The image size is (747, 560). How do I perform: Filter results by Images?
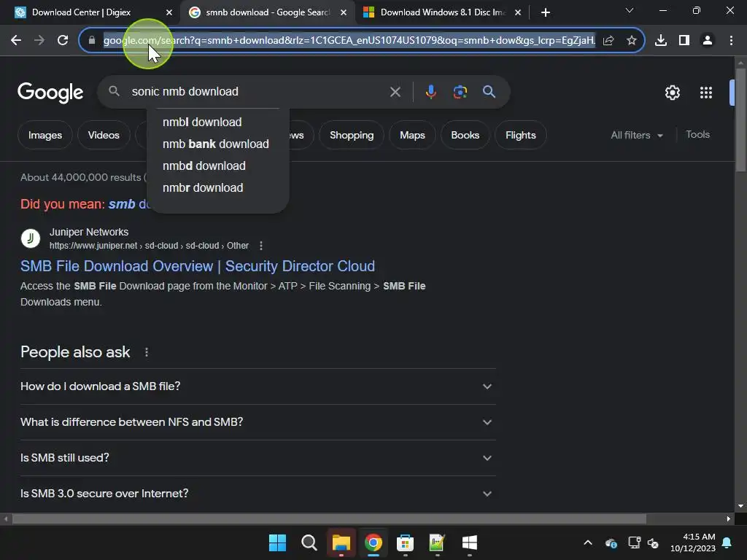tap(45, 135)
